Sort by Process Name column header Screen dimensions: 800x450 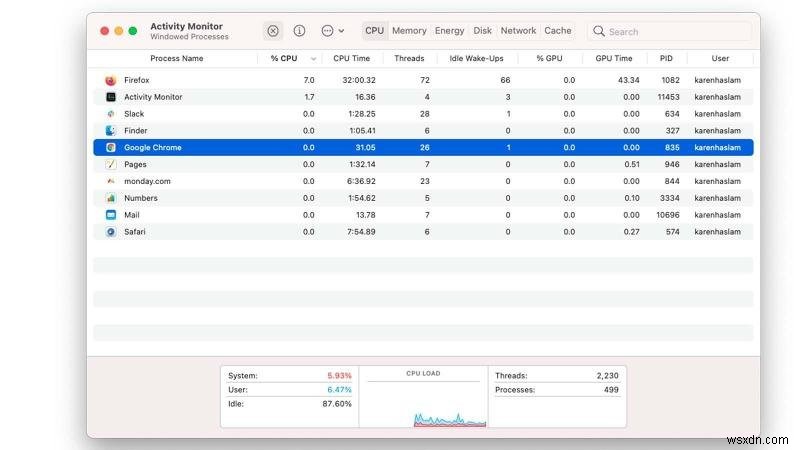177,58
